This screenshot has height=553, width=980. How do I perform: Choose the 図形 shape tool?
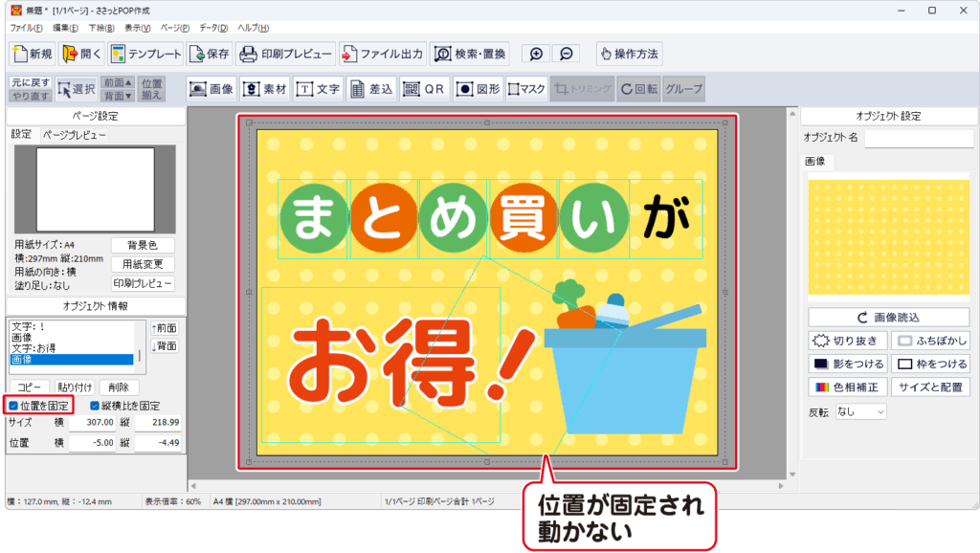point(478,89)
